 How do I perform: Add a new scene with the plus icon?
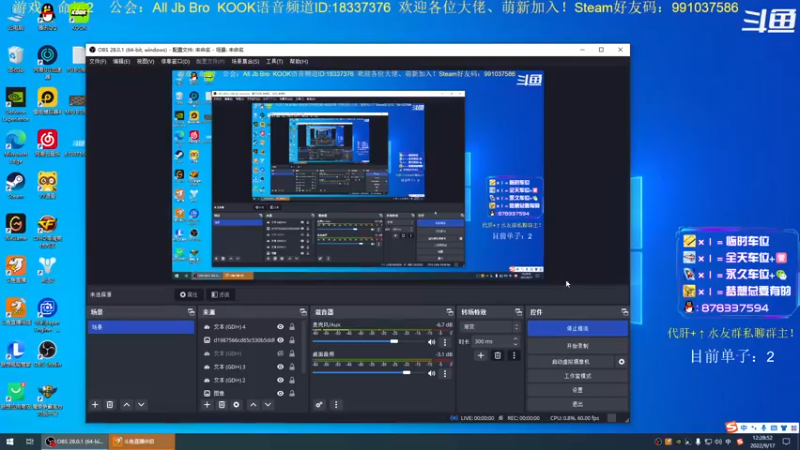(x=95, y=405)
